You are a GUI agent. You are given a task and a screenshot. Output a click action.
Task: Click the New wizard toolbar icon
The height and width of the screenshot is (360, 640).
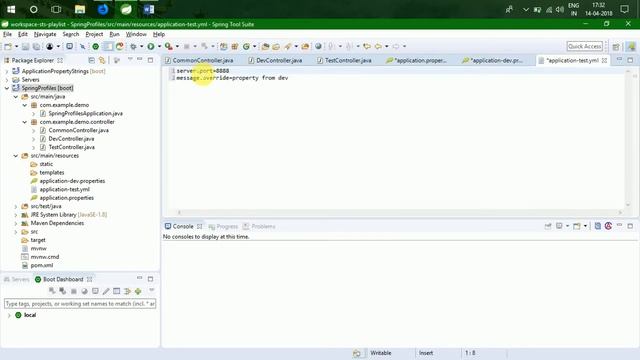pos(8,47)
